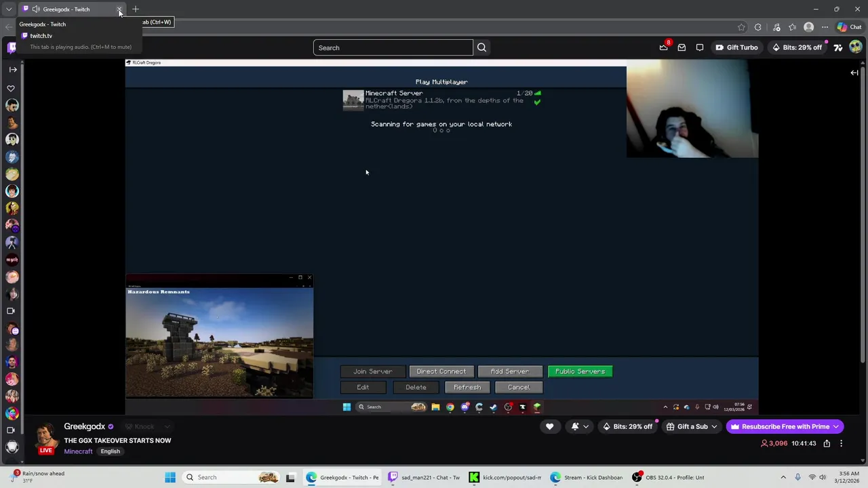Toggle the follow heart button

[549, 426]
